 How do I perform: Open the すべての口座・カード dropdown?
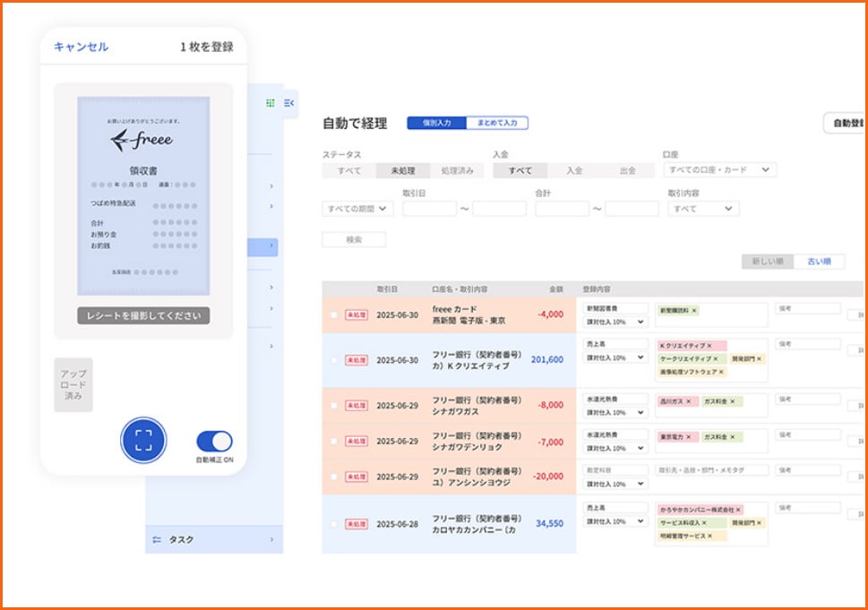pyautogui.click(x=719, y=169)
